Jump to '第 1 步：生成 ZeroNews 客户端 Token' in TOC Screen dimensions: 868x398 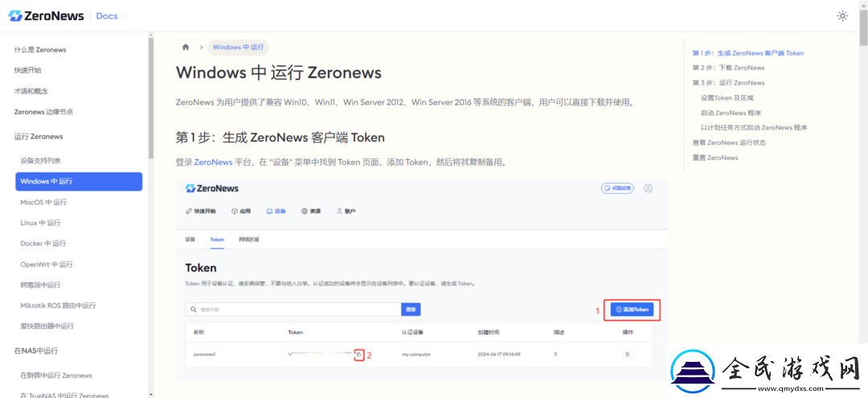click(x=748, y=53)
